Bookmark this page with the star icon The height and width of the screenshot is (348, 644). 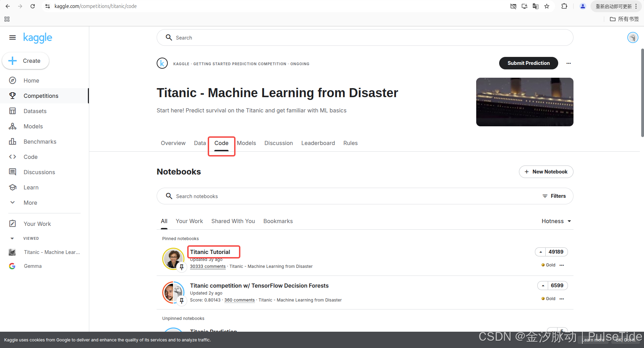pos(547,6)
